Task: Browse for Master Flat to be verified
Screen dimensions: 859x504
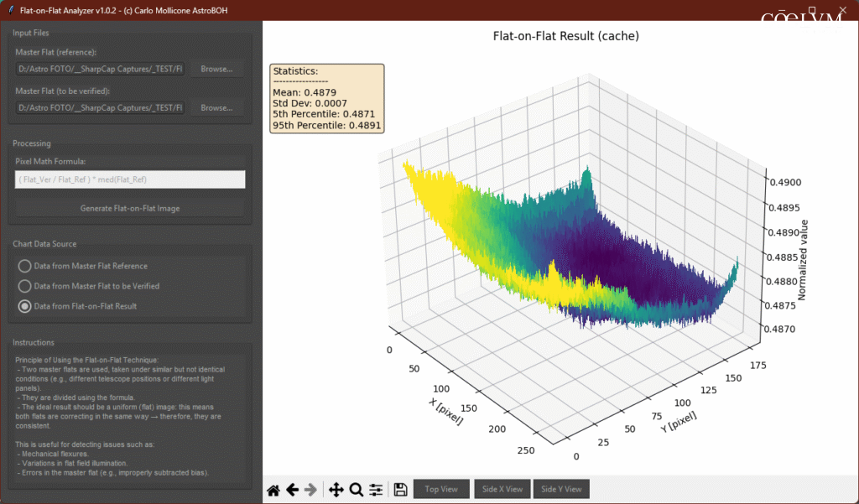Action: (x=216, y=107)
